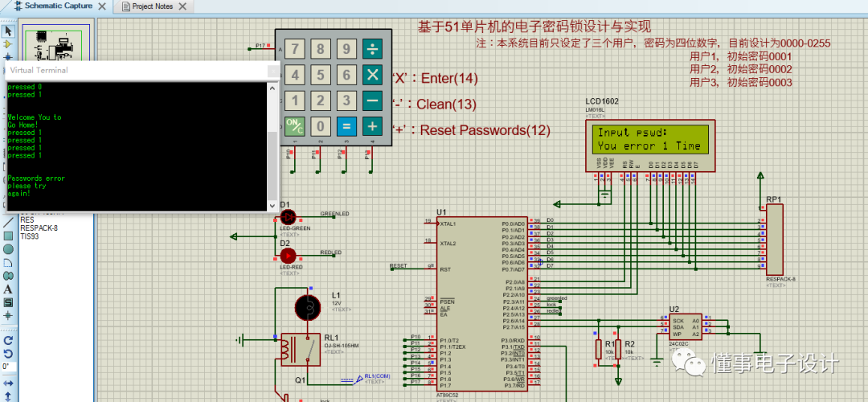Click the Virtual Terminal scrollbar thumb
Viewport: 868px width, 402px height.
[272, 166]
